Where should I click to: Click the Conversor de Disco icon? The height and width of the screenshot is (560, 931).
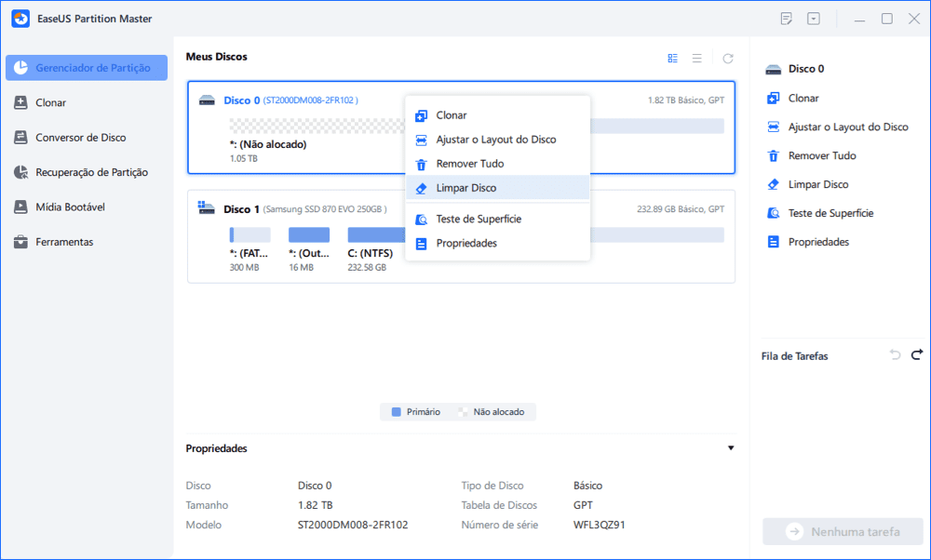point(20,138)
